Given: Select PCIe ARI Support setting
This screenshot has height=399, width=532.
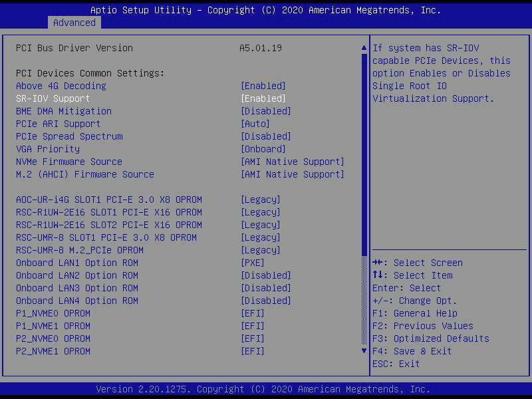Looking at the screenshot, I should click(x=59, y=124).
